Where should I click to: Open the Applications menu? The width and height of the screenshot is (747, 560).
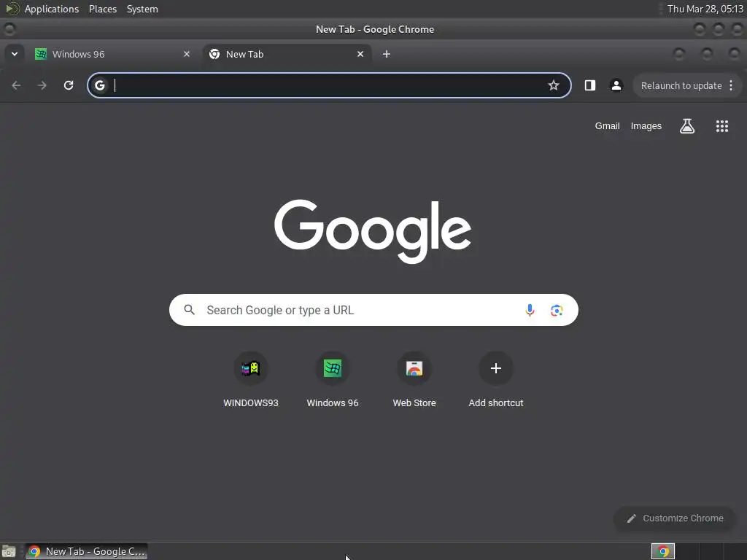click(52, 9)
